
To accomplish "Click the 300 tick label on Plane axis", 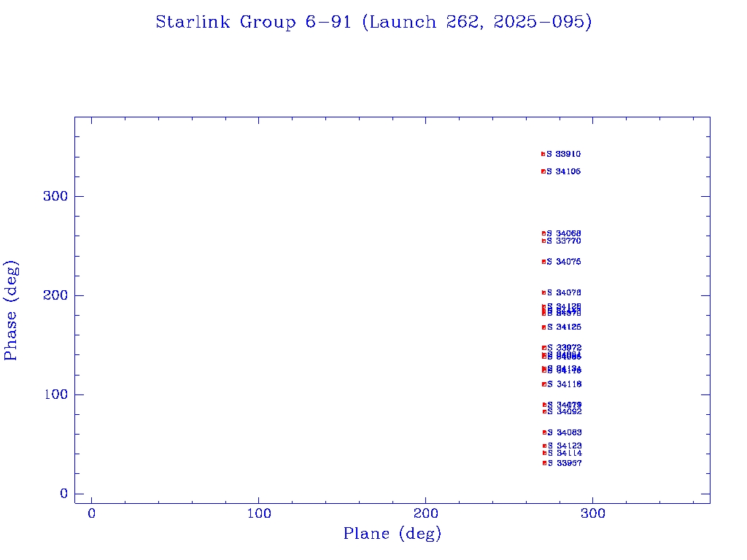I will click(x=592, y=513).
